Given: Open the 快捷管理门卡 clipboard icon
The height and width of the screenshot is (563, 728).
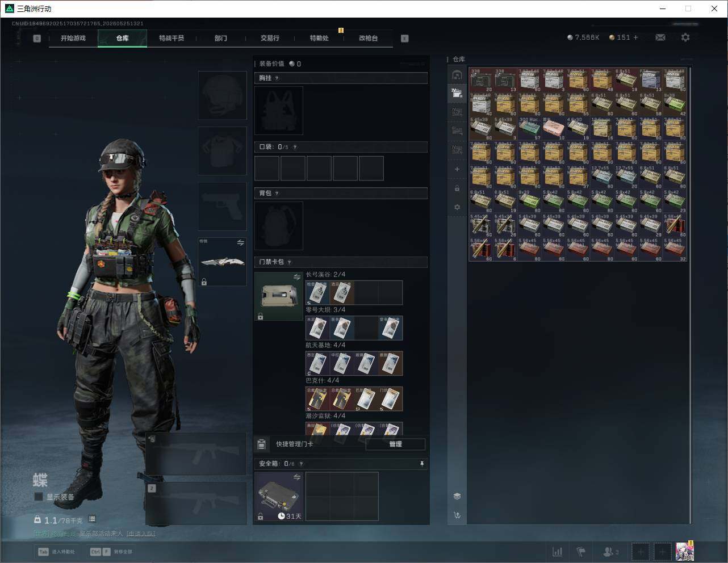Looking at the screenshot, I should (x=262, y=444).
